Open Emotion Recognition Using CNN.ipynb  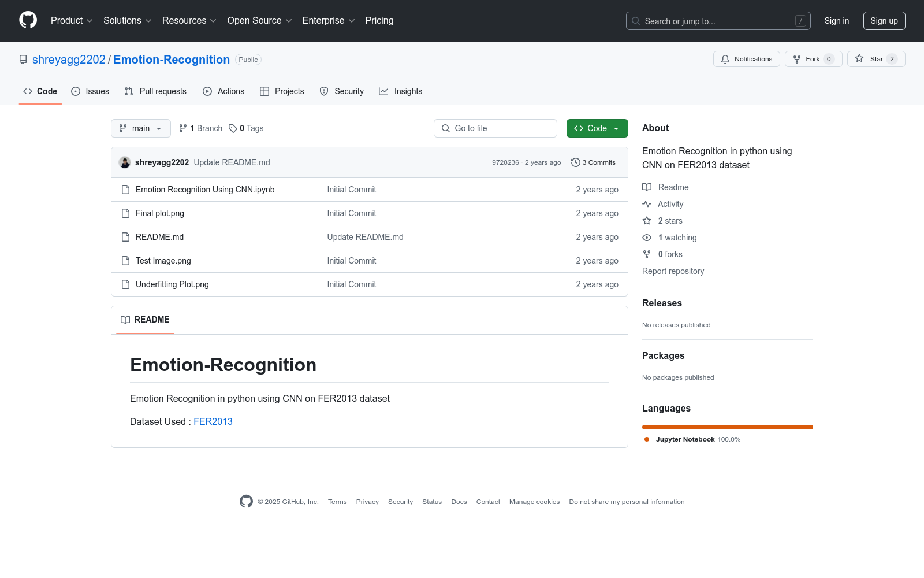click(x=205, y=190)
